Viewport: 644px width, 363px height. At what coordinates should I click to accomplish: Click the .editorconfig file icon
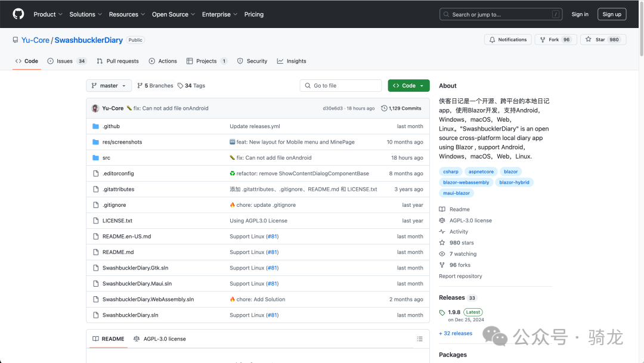[x=95, y=173]
